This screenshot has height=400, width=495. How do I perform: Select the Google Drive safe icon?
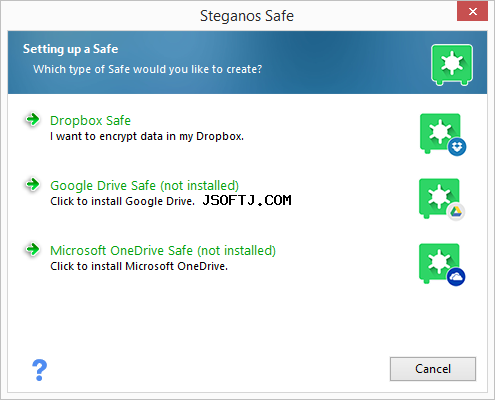point(442,199)
